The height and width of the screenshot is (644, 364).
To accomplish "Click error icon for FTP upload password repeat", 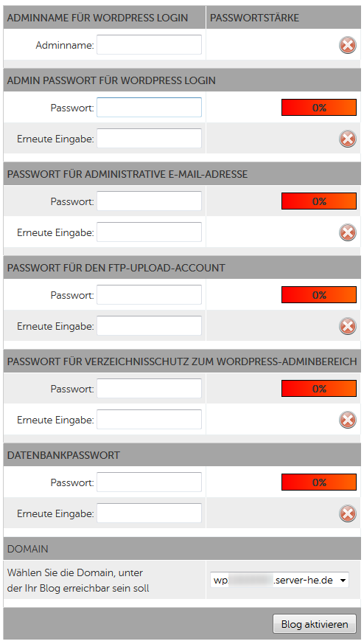I will pyautogui.click(x=347, y=326).
